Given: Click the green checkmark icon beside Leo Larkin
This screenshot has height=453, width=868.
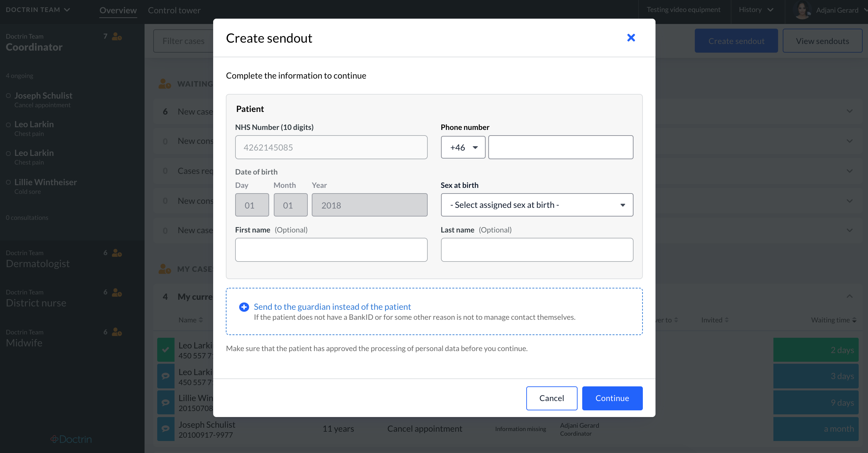Looking at the screenshot, I should (166, 349).
